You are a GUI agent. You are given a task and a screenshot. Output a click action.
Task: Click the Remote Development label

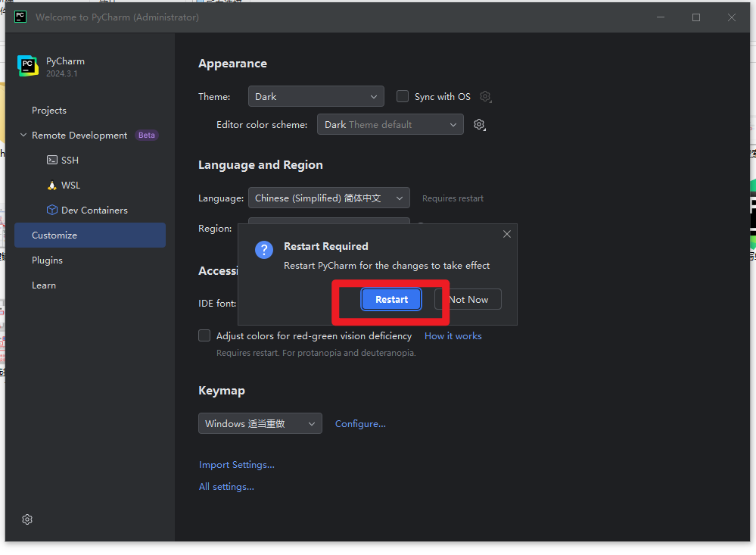tap(79, 135)
